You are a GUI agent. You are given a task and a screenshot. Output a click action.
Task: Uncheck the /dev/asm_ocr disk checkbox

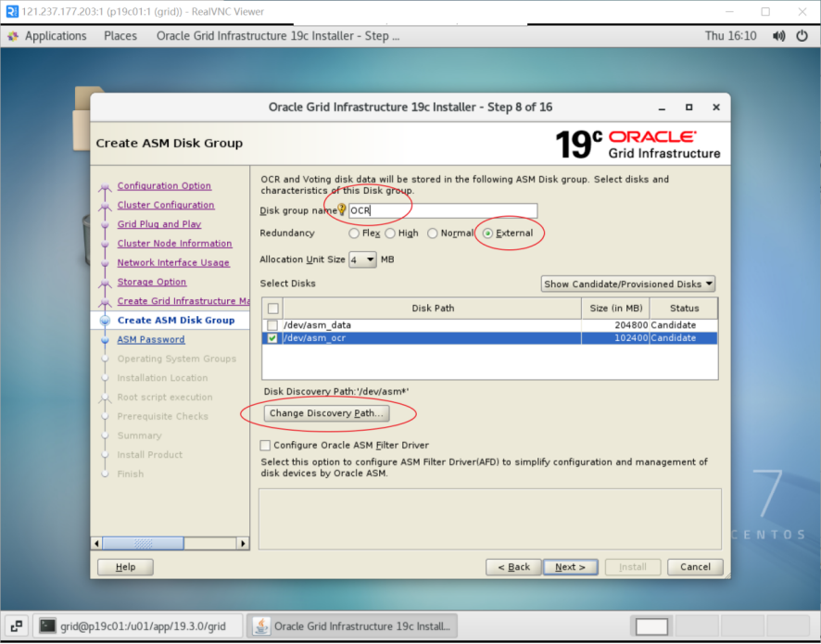click(272, 338)
